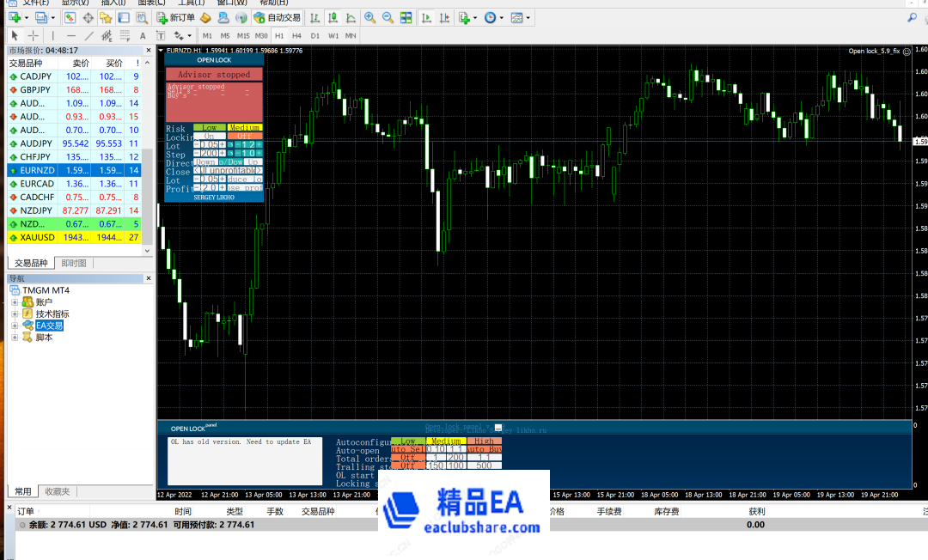Select the Fibonacci retracement tool

pos(106,35)
